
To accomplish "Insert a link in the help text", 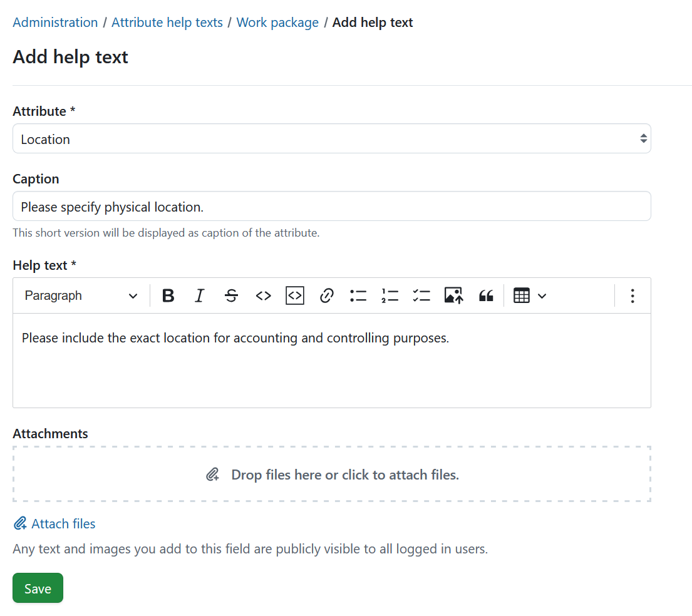I will [x=326, y=295].
